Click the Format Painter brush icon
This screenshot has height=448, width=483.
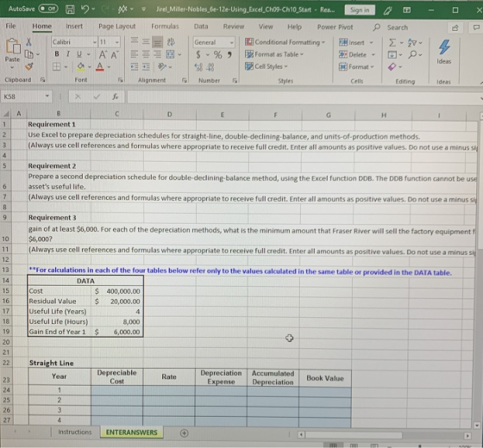(x=29, y=66)
